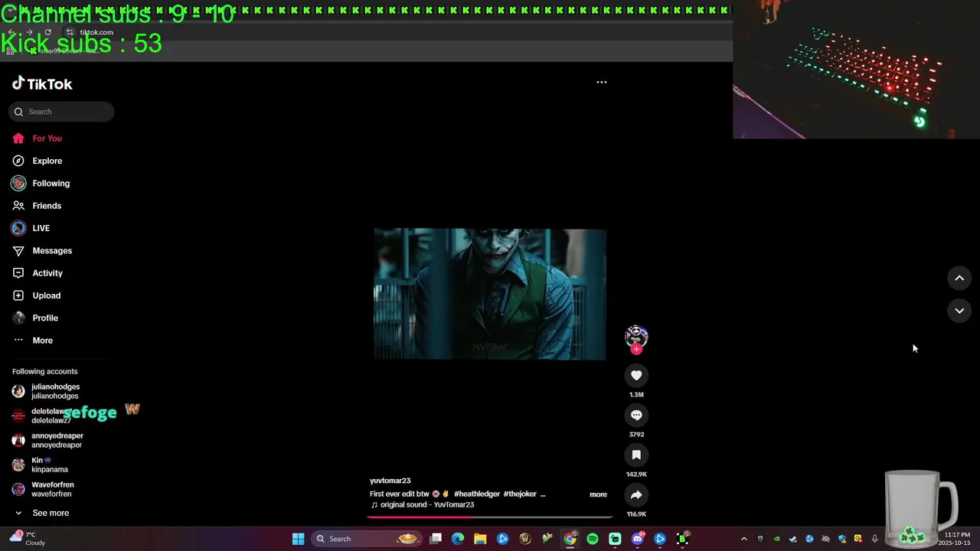Open Kin kinpanama followed account
This screenshot has height=551, width=980.
click(x=40, y=465)
